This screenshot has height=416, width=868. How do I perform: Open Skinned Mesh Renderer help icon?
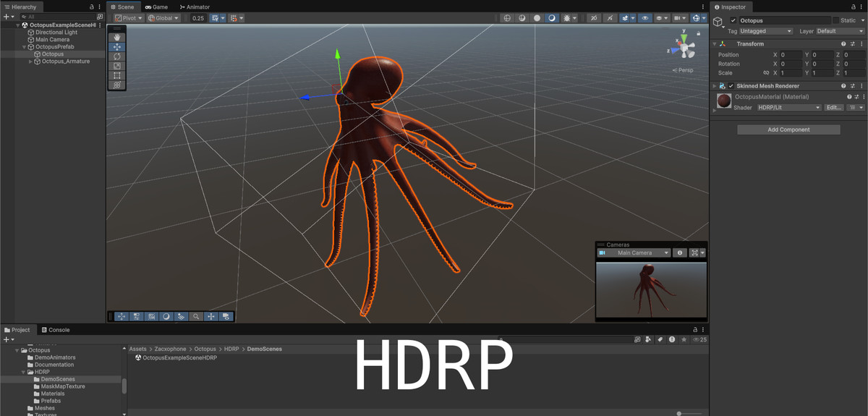pyautogui.click(x=843, y=86)
